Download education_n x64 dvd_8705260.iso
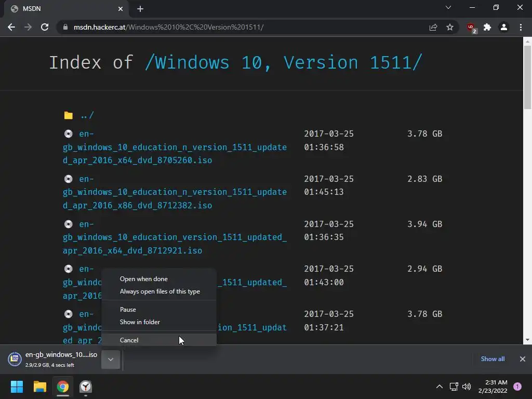 [x=175, y=147]
